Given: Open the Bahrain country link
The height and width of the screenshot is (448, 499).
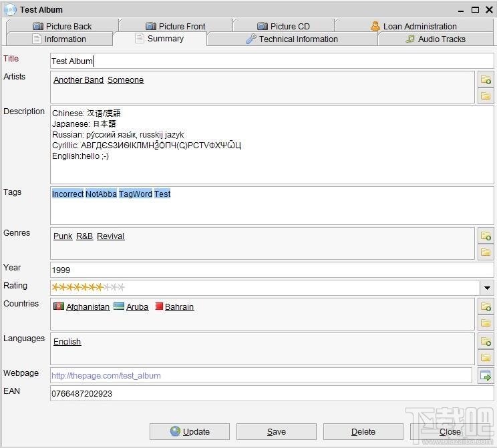Looking at the screenshot, I should click(179, 306).
